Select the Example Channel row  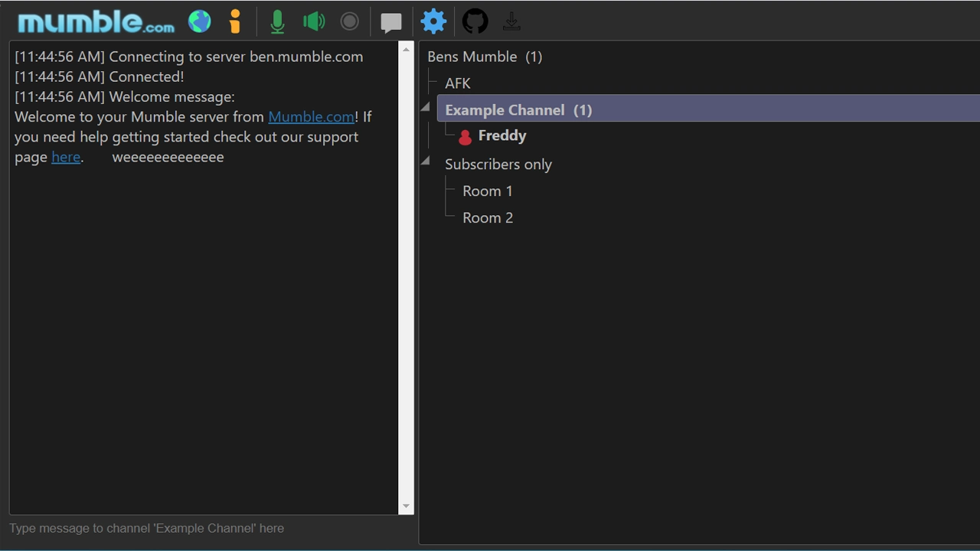click(708, 109)
